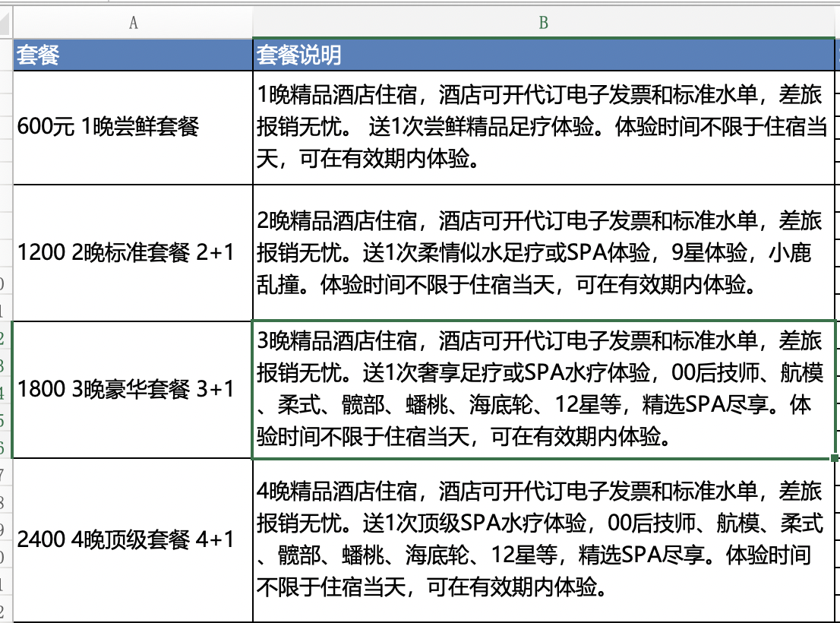Viewport: 840px width, 623px height.
Task: Select column B header
Action: tap(543, 23)
